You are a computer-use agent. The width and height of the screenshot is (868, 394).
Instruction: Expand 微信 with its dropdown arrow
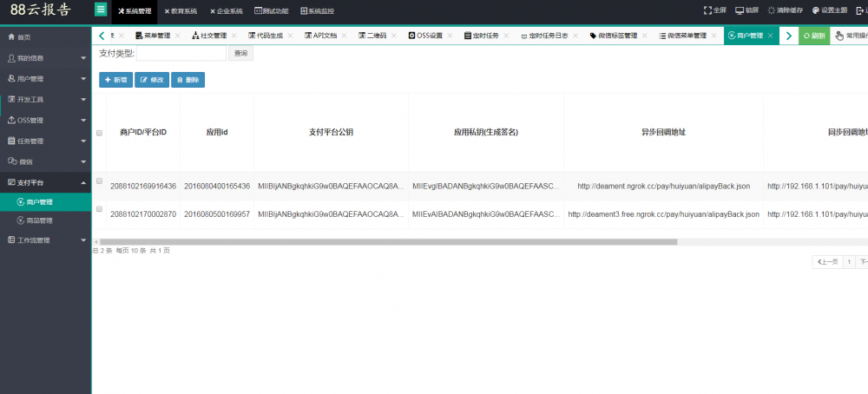tap(83, 162)
